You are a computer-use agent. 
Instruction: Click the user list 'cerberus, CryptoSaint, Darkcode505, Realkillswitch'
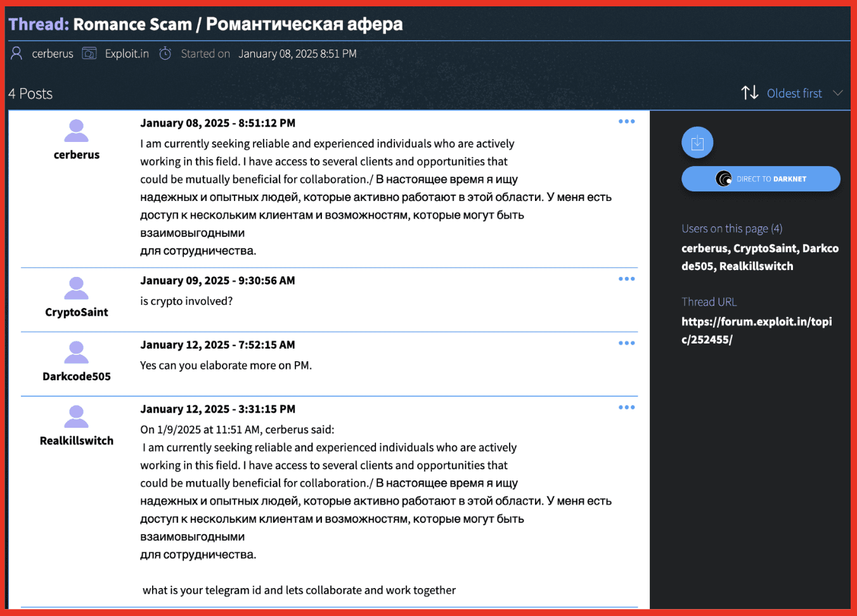pos(760,257)
